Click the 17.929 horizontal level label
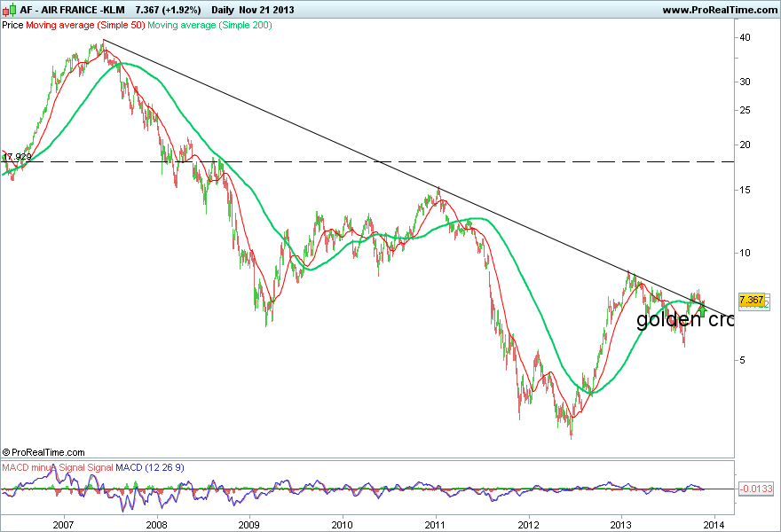This screenshot has width=781, height=532. [x=17, y=157]
